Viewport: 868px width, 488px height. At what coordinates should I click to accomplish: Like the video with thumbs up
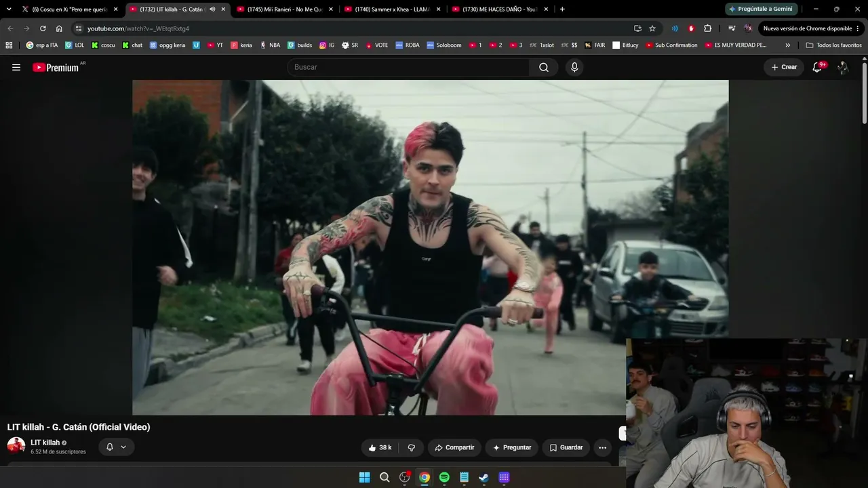[x=380, y=447]
